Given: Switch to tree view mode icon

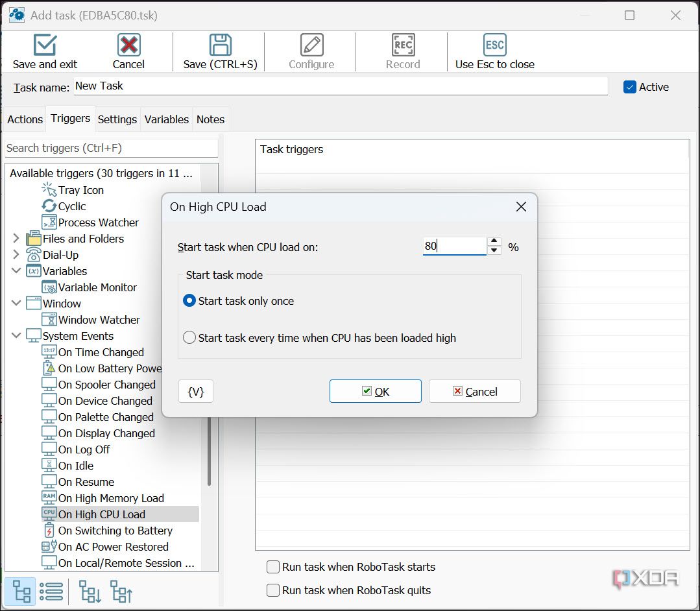Looking at the screenshot, I should click(x=21, y=592).
